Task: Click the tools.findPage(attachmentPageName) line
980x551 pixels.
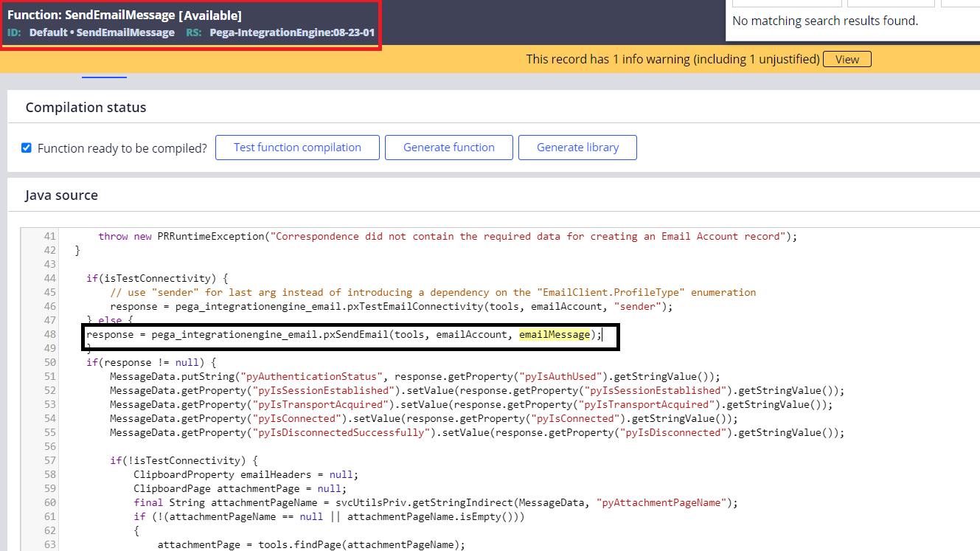Action: (311, 544)
